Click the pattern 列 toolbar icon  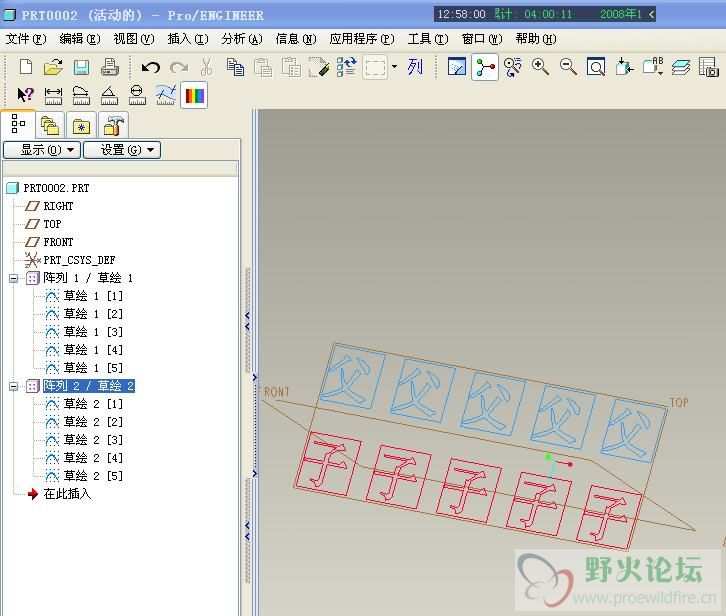[415, 67]
